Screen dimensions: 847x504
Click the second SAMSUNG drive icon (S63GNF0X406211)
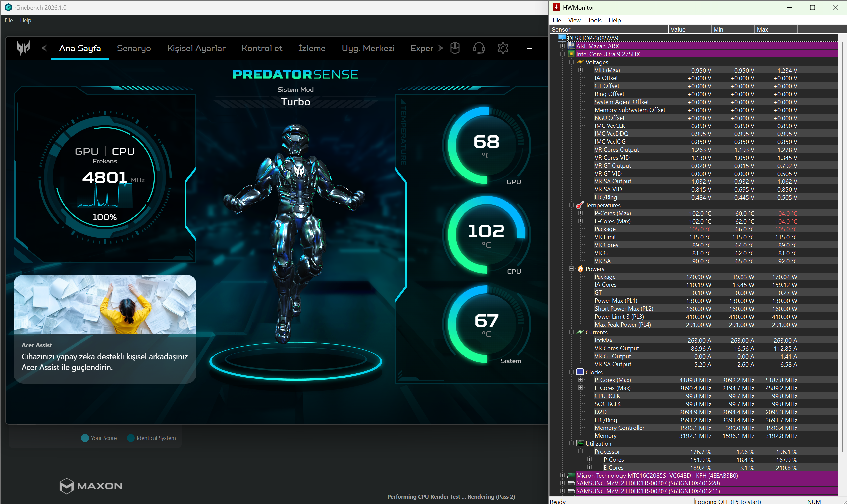[x=571, y=491]
